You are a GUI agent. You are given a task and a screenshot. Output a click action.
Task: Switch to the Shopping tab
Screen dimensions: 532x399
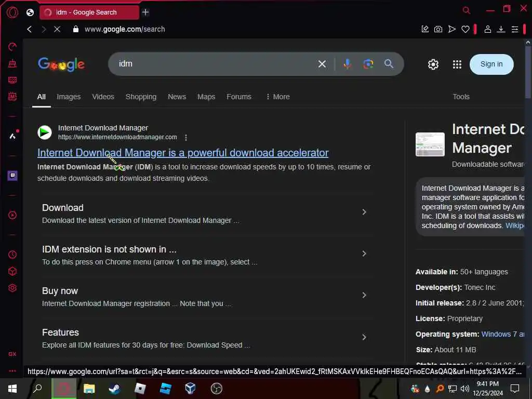tap(141, 97)
